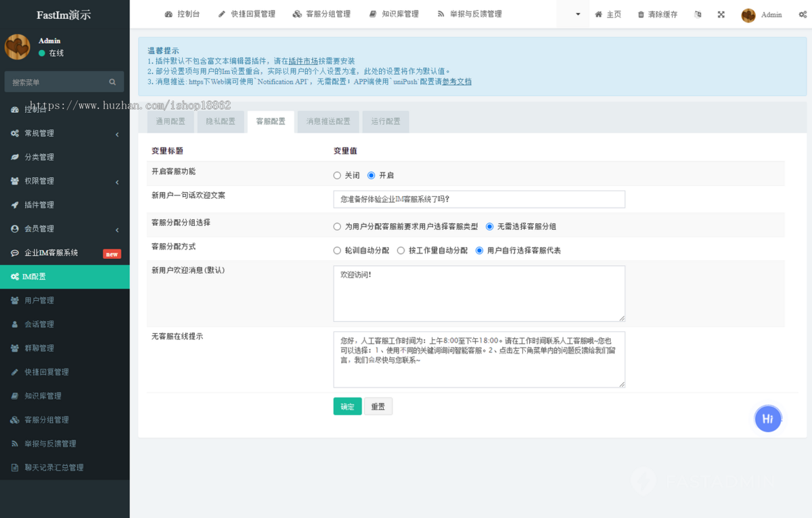Enable customer service via 开启 radio button
The image size is (812, 518).
371,174
